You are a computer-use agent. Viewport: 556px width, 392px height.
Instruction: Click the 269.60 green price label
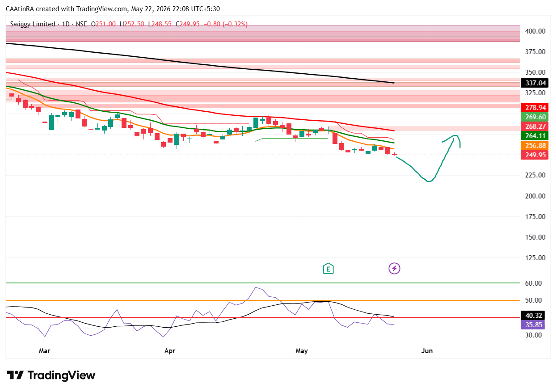pos(535,117)
